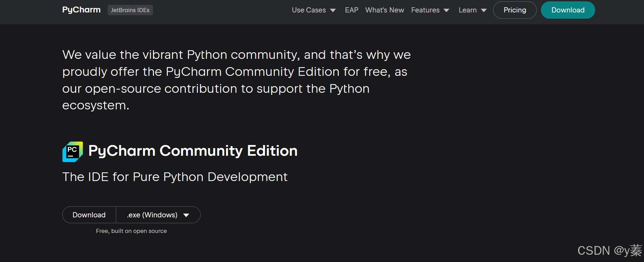
Task: Click the PyCharm logo in navigation bar
Action: click(x=81, y=10)
